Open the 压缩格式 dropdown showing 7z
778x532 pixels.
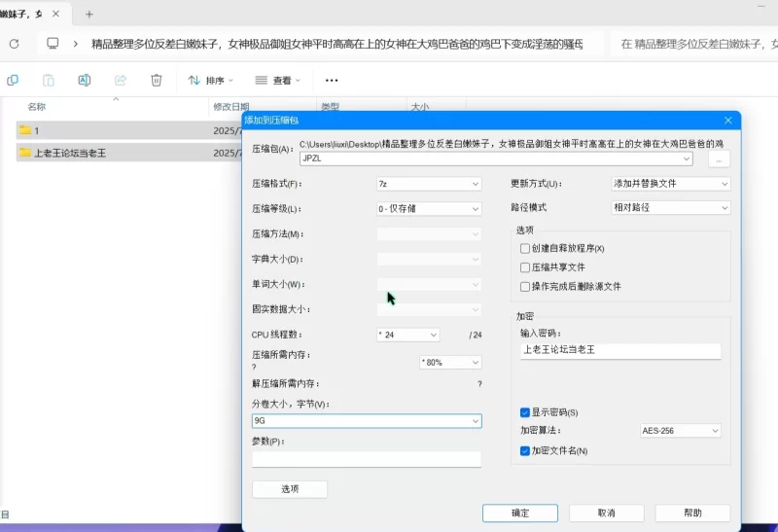click(429, 184)
